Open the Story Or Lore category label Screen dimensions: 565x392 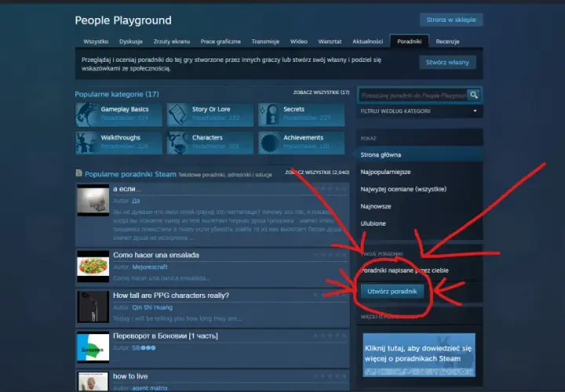(x=211, y=110)
